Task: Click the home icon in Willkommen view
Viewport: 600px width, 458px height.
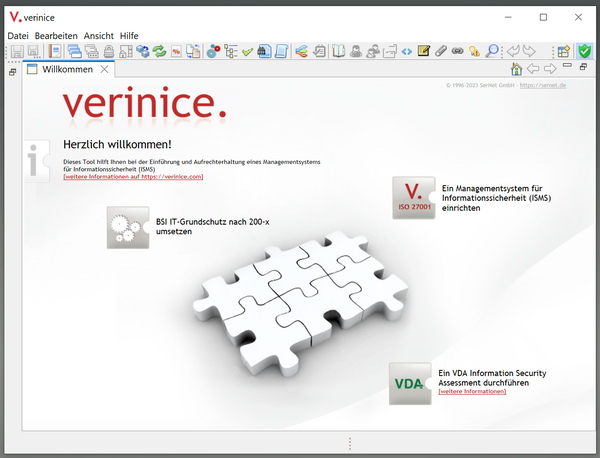Action: click(516, 69)
